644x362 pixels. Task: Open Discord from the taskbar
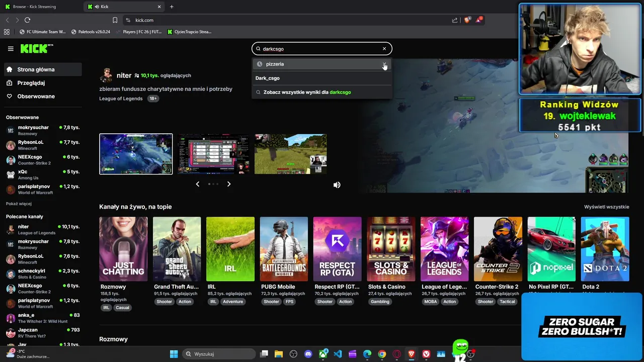(x=308, y=354)
